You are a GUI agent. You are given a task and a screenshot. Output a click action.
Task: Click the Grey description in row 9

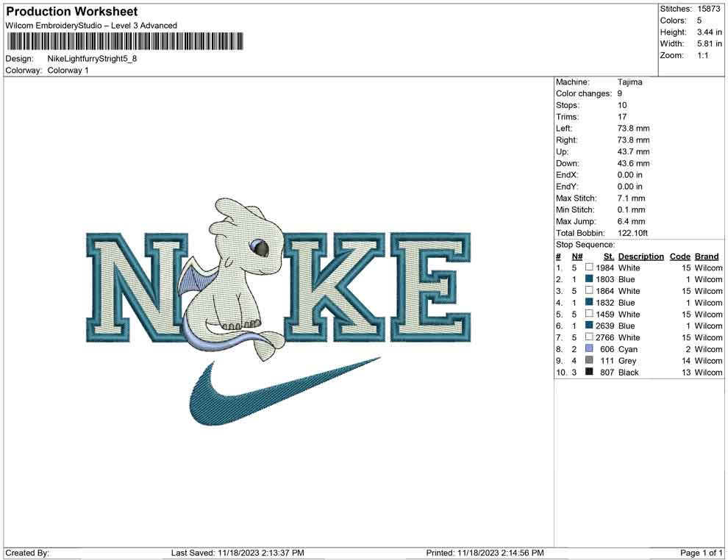pos(627,361)
